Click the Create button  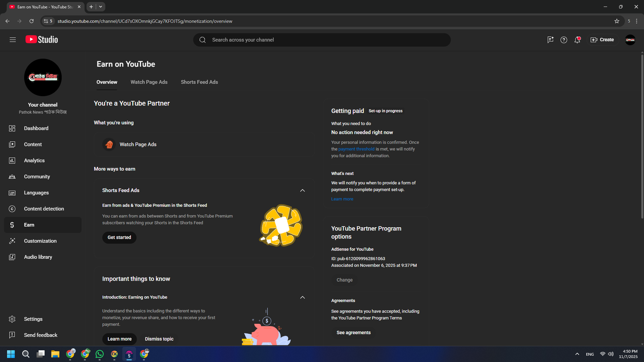pos(602,40)
